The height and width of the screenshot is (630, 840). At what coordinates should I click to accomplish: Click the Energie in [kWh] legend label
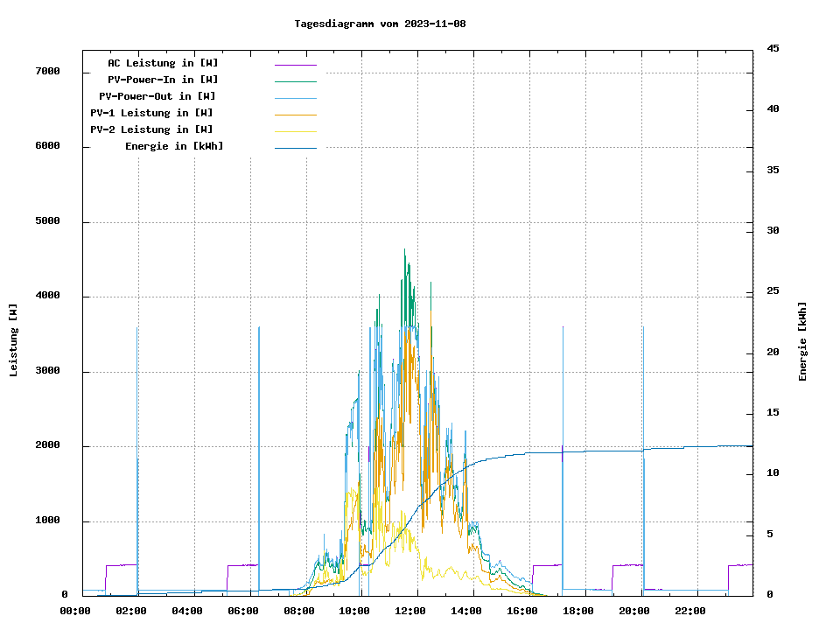click(174, 146)
